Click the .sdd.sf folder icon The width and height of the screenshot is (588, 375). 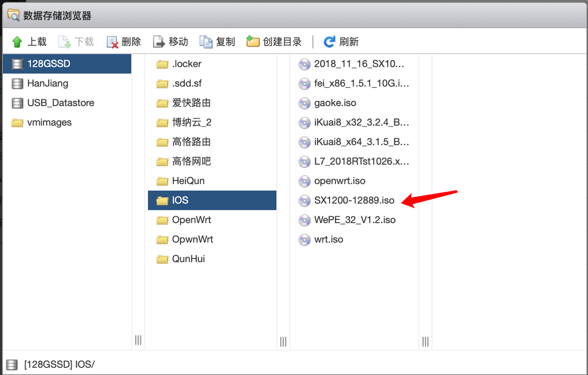point(162,84)
